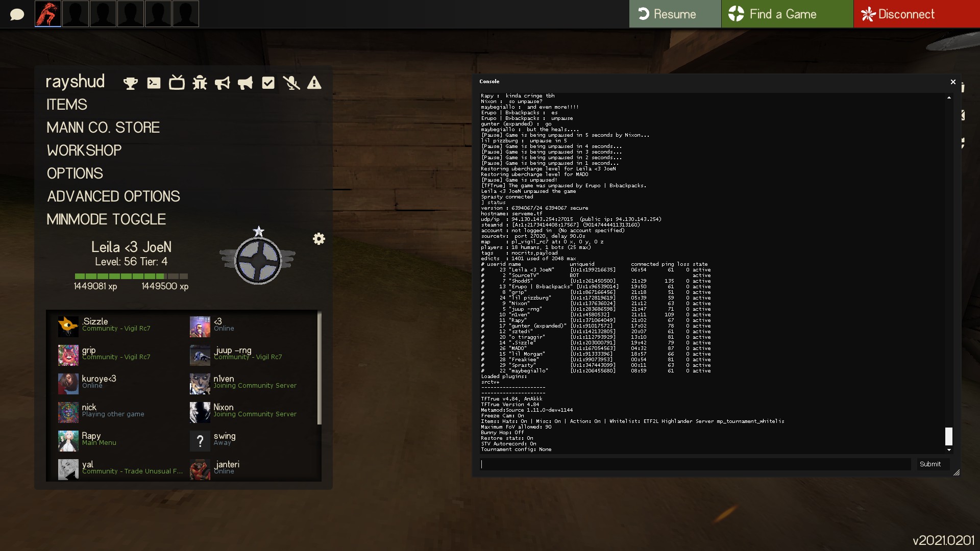Select friend yal in friends list
The height and width of the screenshot is (551, 980).
(120, 469)
